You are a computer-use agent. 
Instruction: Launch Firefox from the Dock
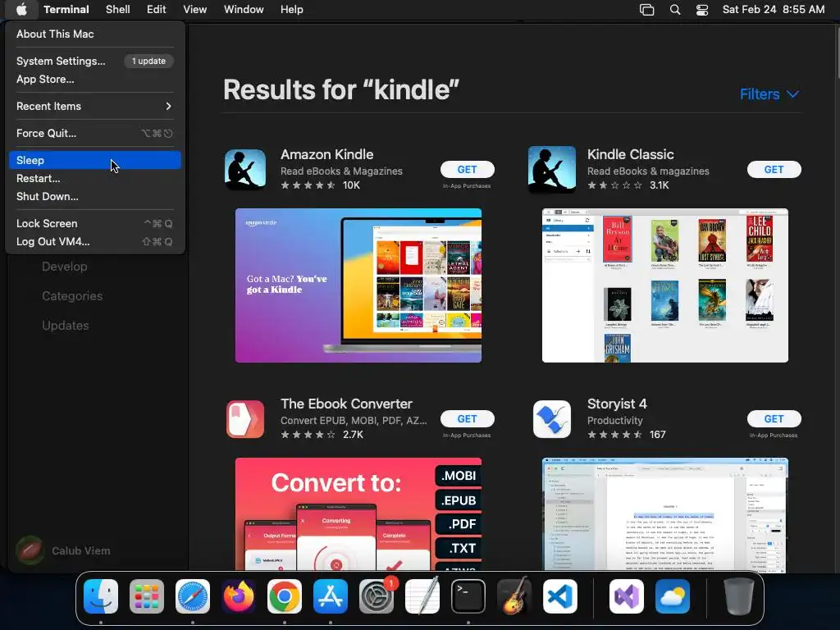click(x=239, y=596)
